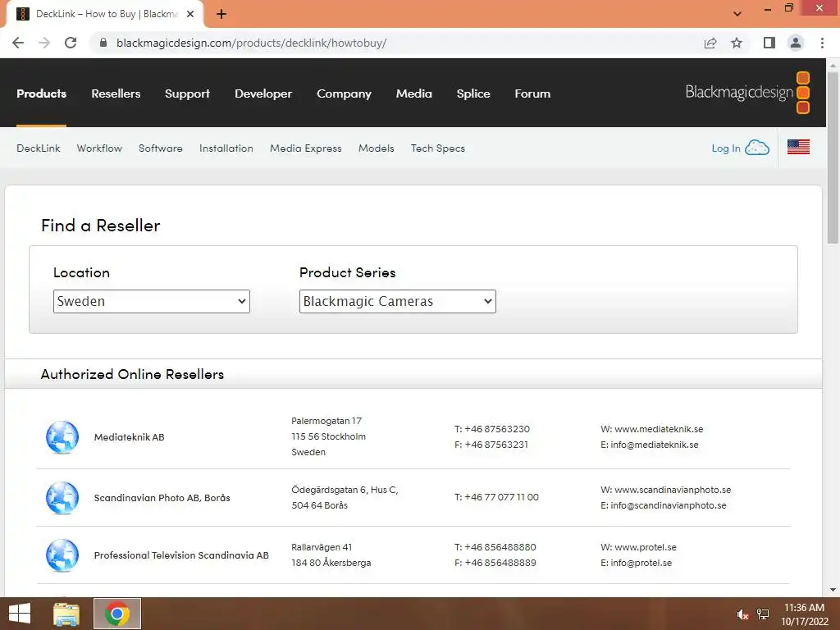Click Professional Television Scandinavia AB name
Viewport: 840px width, 630px height.
pyautogui.click(x=181, y=555)
